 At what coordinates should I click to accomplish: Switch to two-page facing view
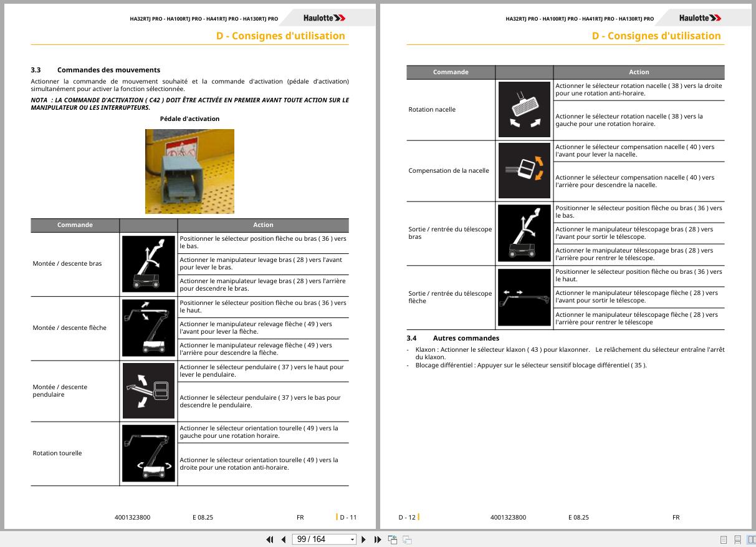coord(751,540)
